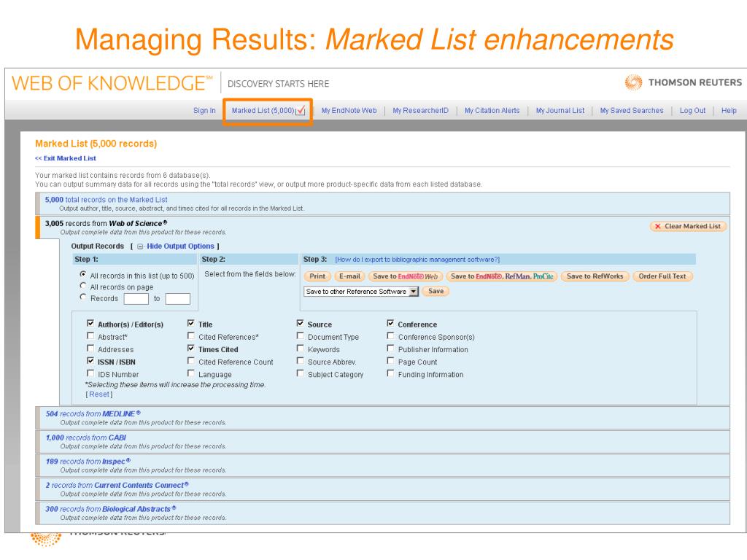Click Save to EndNote Web button

406,276
